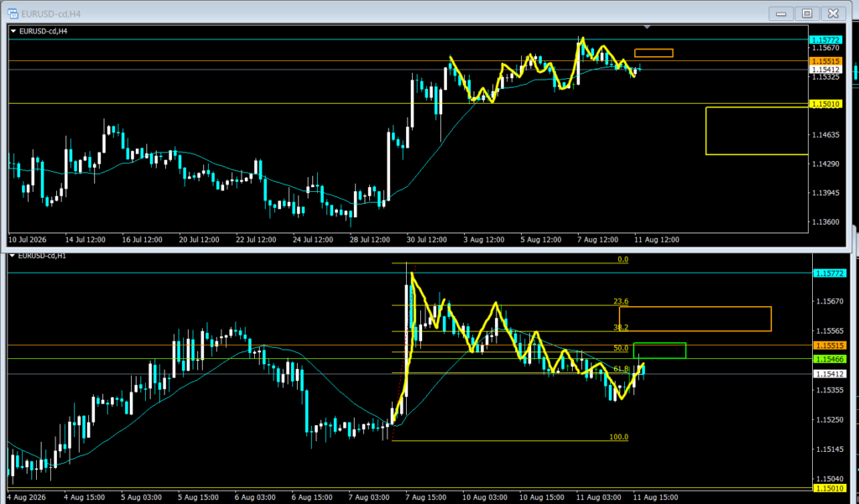Click the Fibonacci 100.0 level label
Viewport: 859px width, 504px height.
pyautogui.click(x=618, y=437)
